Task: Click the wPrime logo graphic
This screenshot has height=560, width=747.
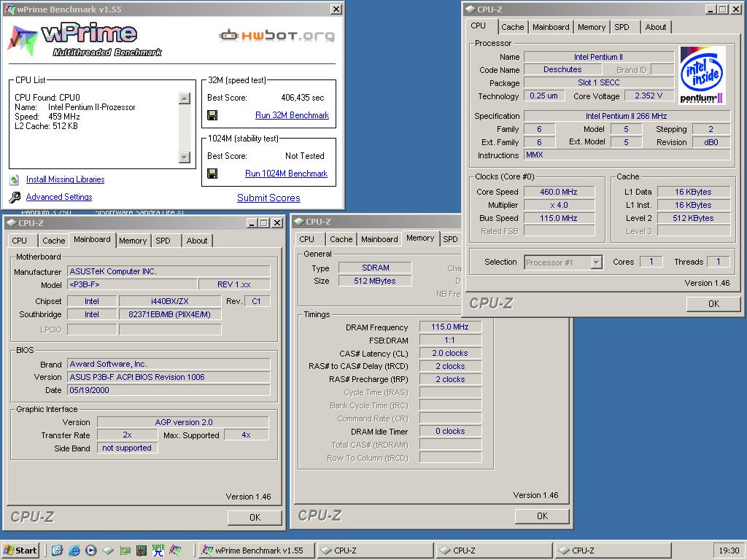Action: coord(85,39)
